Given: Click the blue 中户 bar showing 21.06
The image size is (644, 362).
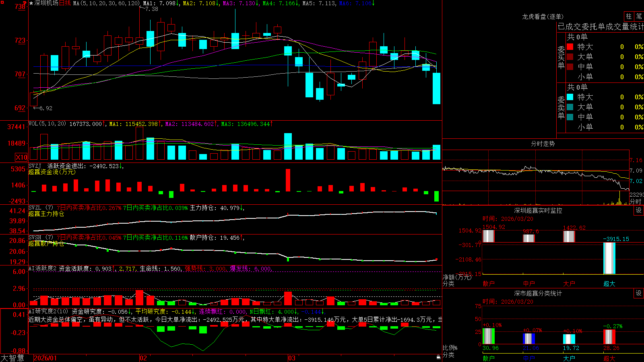Looking at the screenshot, I should [x=529, y=339].
